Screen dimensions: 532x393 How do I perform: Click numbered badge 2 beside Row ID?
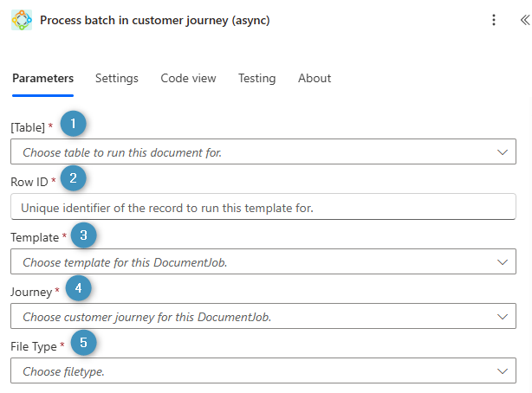coord(74,179)
